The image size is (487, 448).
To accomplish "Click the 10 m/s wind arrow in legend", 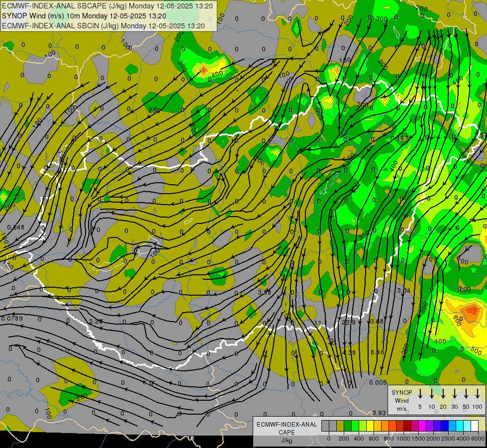I will 432,394.
